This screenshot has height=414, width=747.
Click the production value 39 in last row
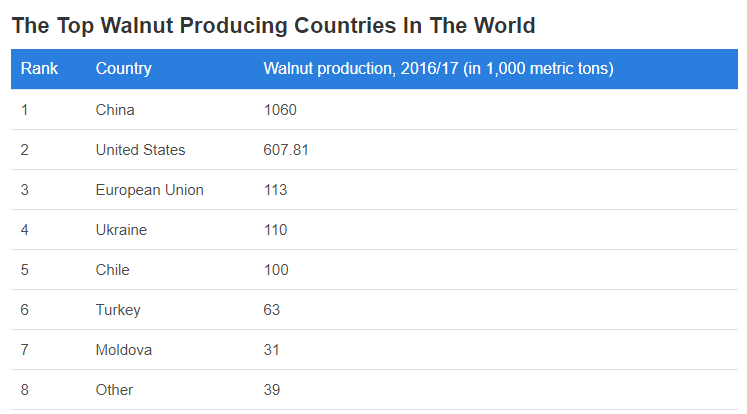[x=271, y=390]
